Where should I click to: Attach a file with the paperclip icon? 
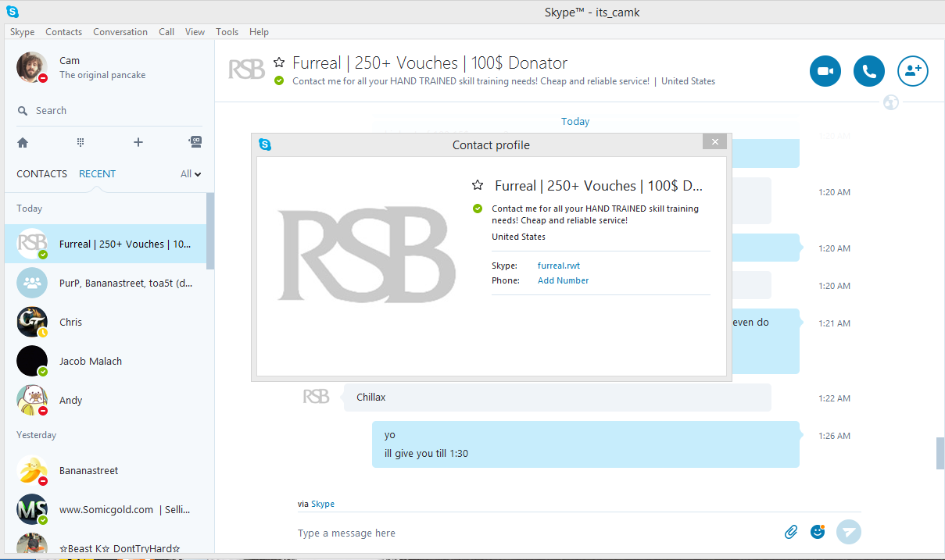tap(791, 532)
